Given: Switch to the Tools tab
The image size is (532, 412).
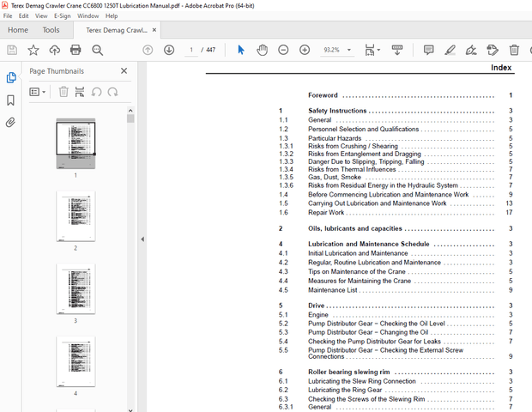Looking at the screenshot, I should [51, 30].
